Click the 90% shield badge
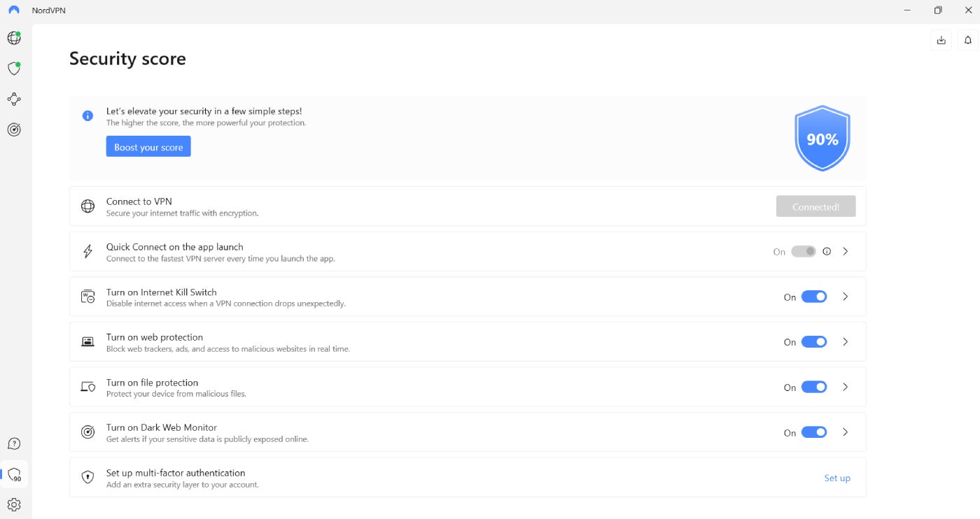Viewport: 980px width, 519px height. (x=822, y=138)
